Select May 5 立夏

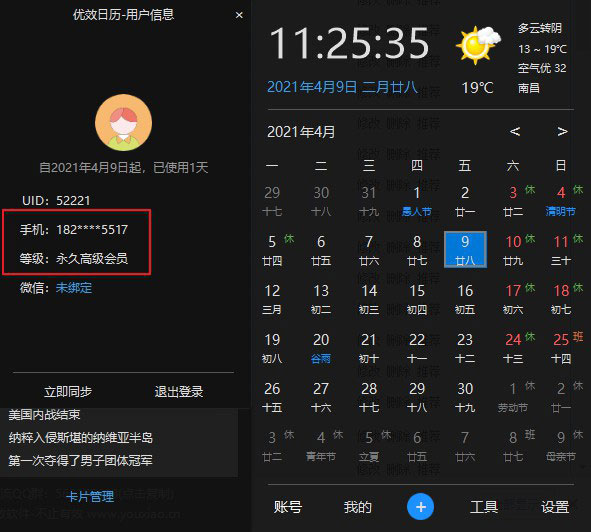click(369, 446)
